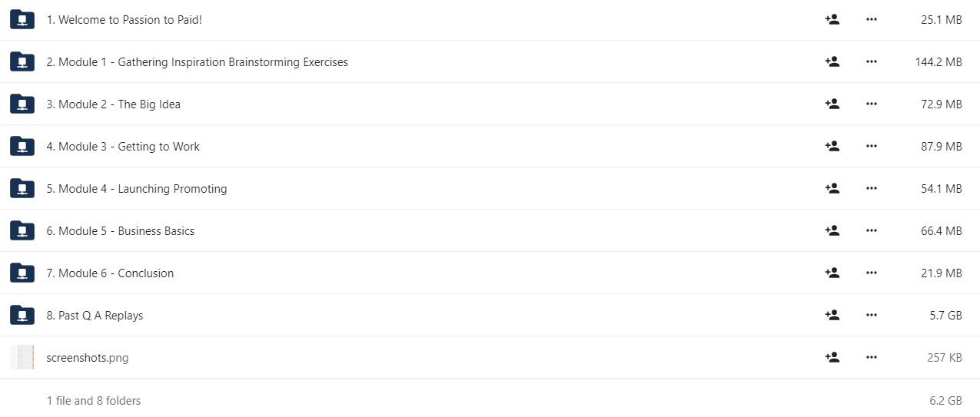
Task: Share the screenshots.png file
Action: 832,358
